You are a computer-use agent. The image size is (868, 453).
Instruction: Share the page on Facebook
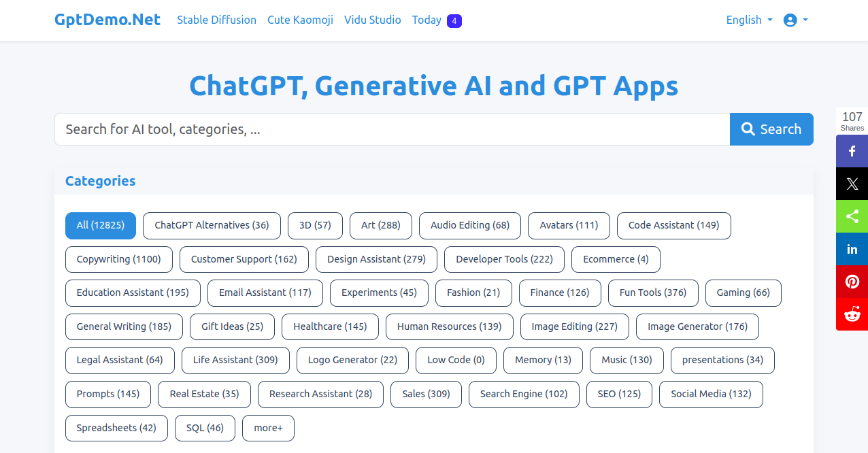[x=852, y=151]
